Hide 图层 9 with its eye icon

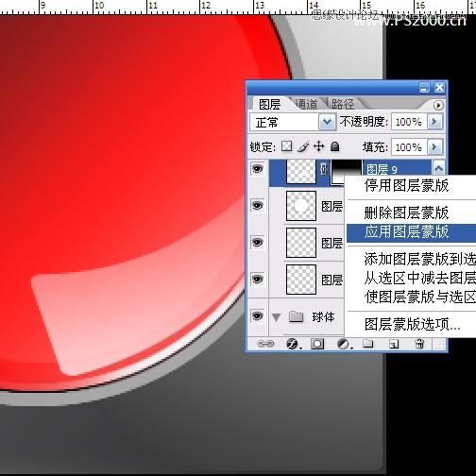click(258, 169)
